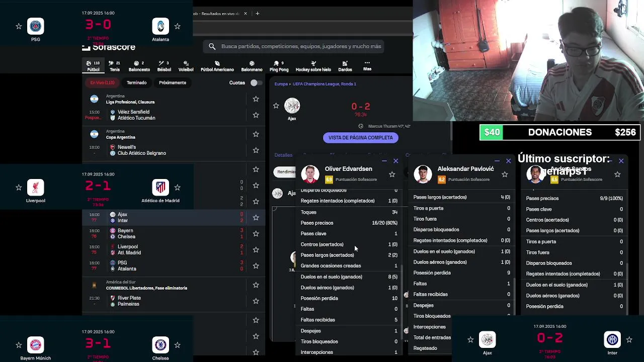Viewport: 644px width, 362px height.
Task: Favorite the Bayern vs Chelsea row star
Action: click(256, 233)
